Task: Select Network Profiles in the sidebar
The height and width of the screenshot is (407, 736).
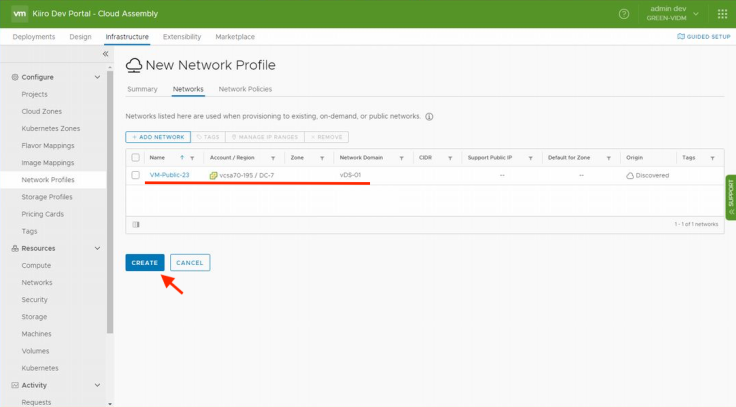Action: click(48, 180)
